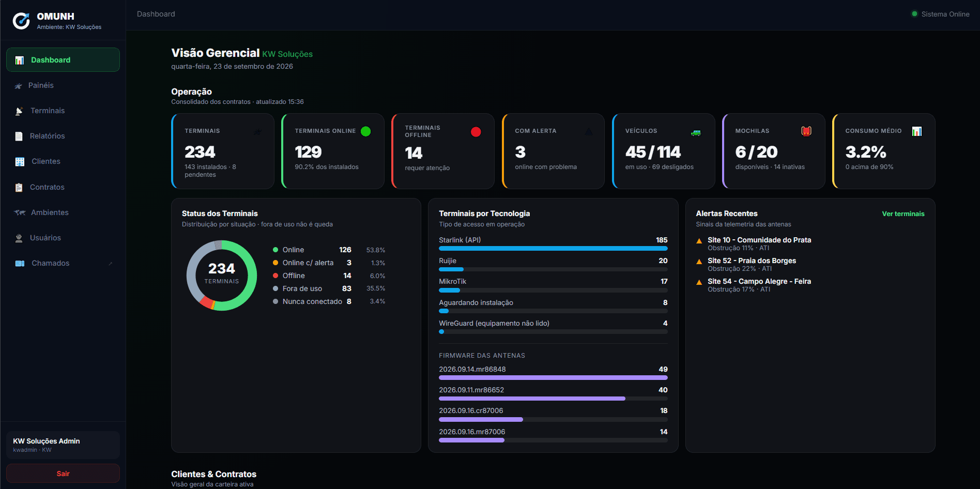Click the Starlink (API) progress bar
This screenshot has width=980, height=489.
pos(553,249)
